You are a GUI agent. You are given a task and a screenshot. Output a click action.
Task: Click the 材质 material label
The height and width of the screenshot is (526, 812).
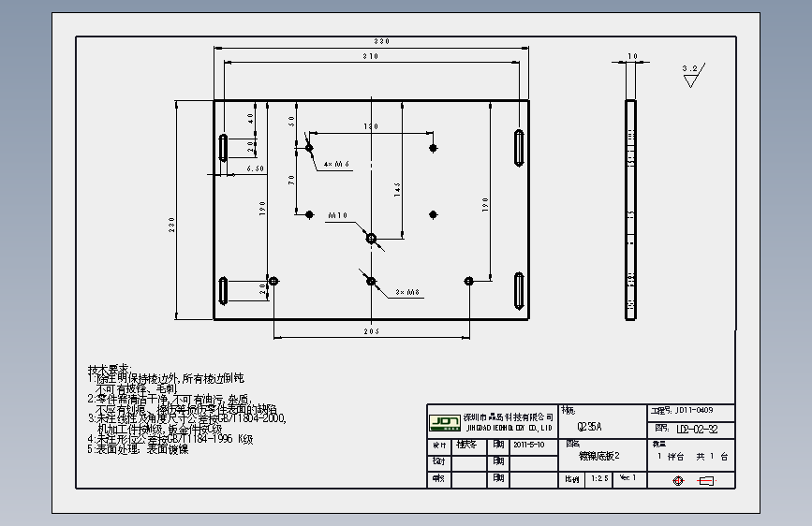(x=568, y=411)
